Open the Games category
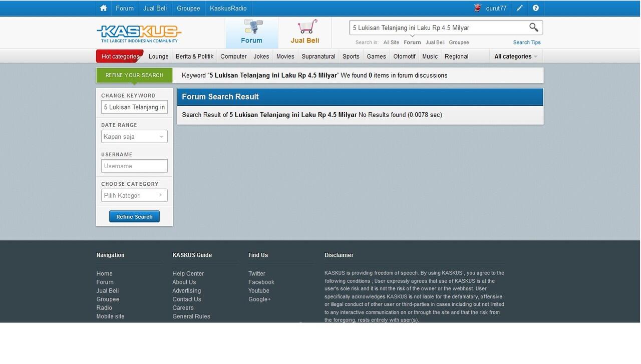Screen dimensions: 641x364 coord(377,56)
